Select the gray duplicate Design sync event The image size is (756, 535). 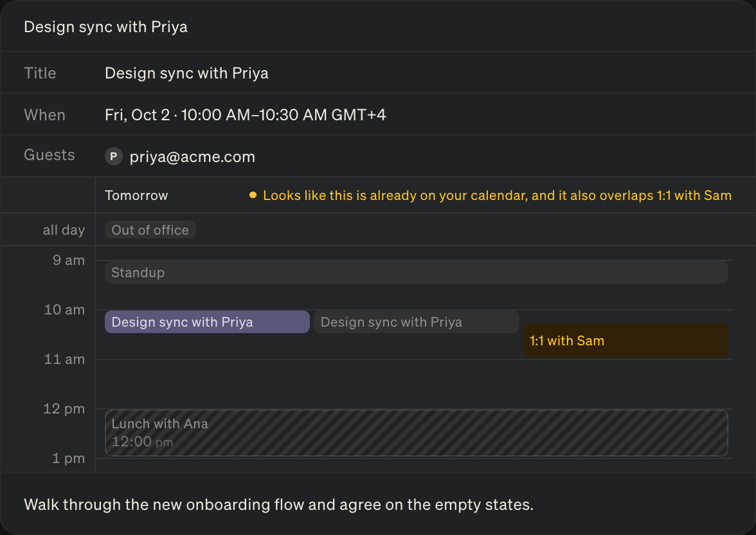click(417, 322)
